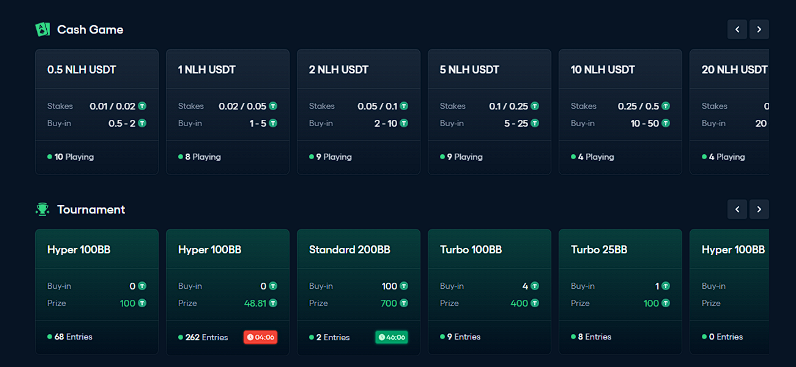The image size is (796, 367).
Task: Open Hyper 100BB tournament with 68 entries
Action: 97,292
